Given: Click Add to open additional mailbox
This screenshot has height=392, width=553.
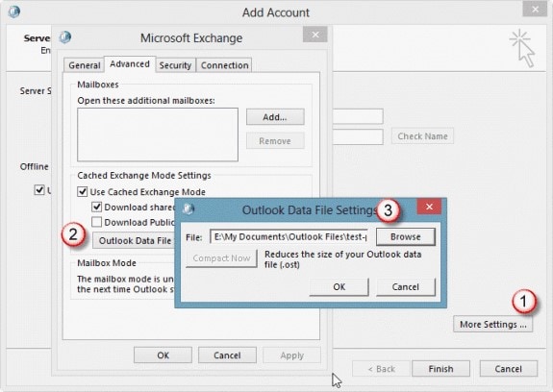Looking at the screenshot, I should click(x=275, y=117).
